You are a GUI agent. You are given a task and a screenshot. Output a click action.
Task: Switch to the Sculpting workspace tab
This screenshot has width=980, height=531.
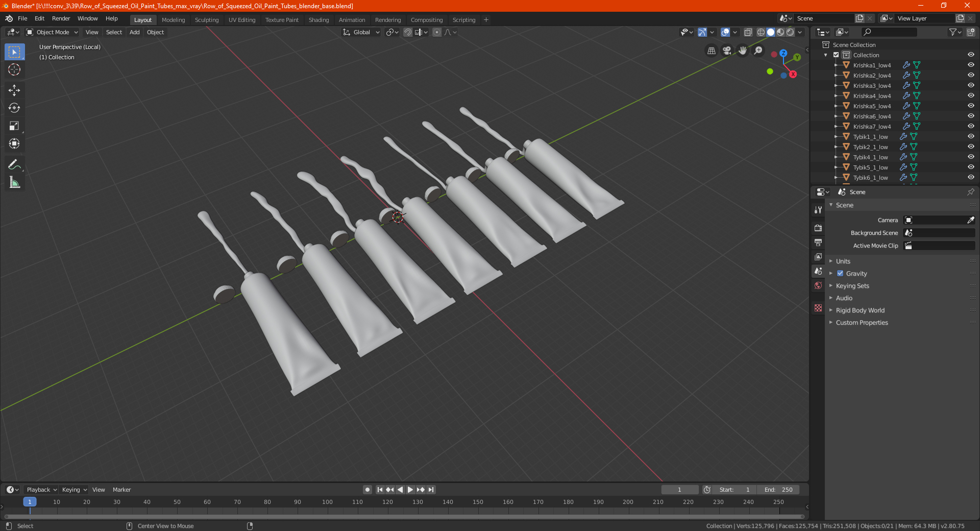(x=207, y=20)
